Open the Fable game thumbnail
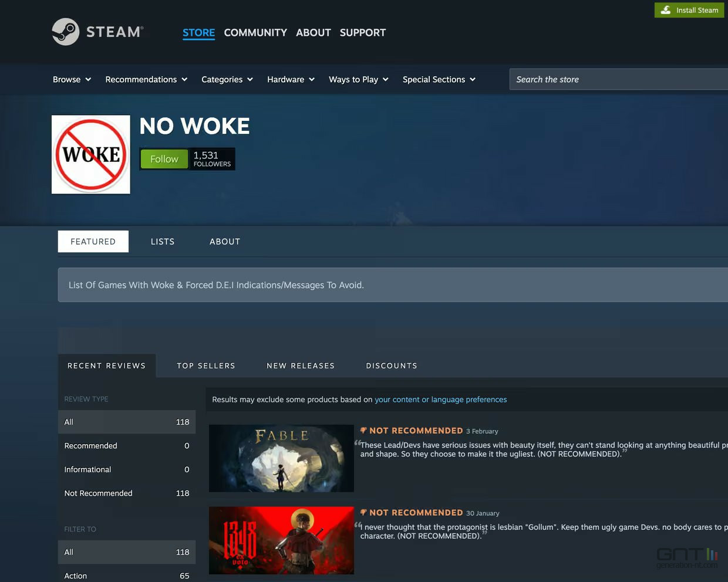Viewport: 728px width, 582px height. [x=281, y=458]
